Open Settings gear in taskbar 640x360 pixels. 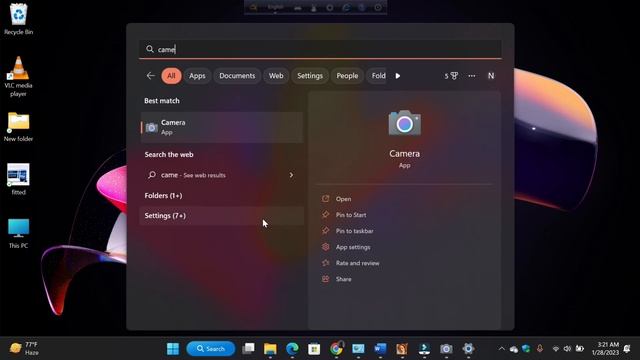[468, 349]
